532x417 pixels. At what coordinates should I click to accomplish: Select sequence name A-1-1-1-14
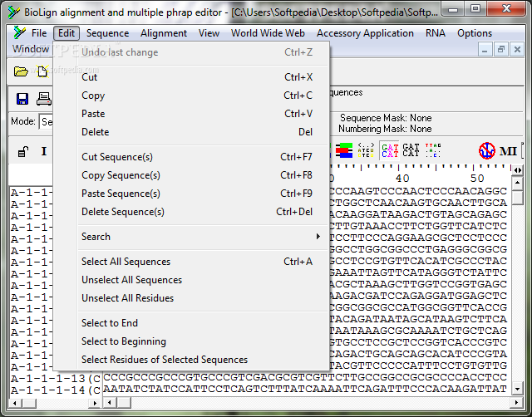click(56, 390)
